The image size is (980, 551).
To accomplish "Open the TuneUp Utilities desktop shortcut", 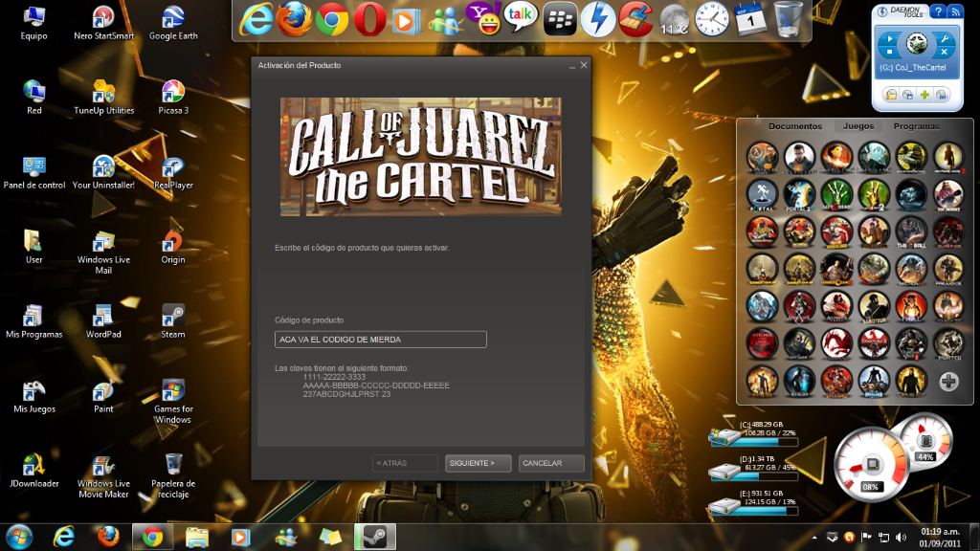I will 103,98.
